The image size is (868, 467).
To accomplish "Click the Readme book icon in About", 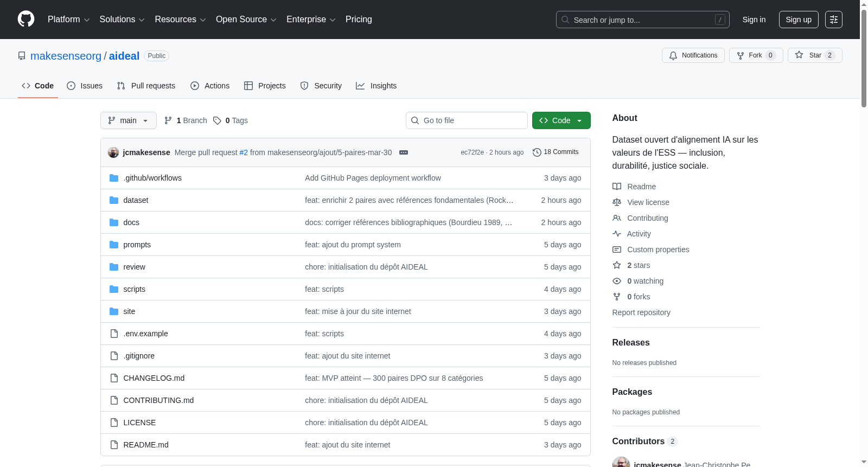I will [617, 187].
